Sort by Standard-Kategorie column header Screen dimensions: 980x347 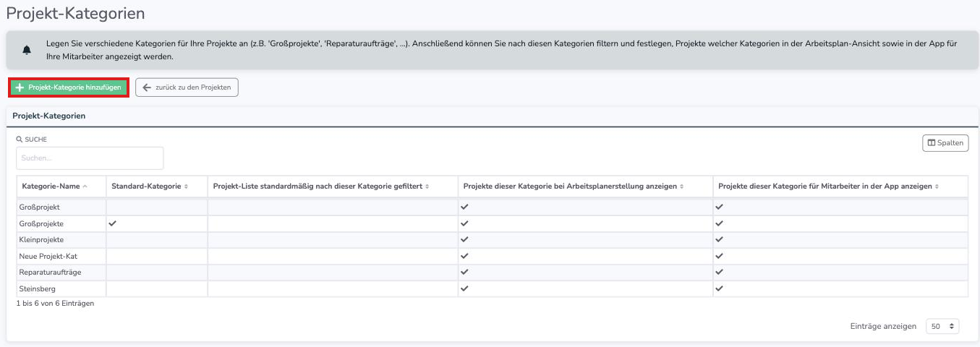point(157,187)
